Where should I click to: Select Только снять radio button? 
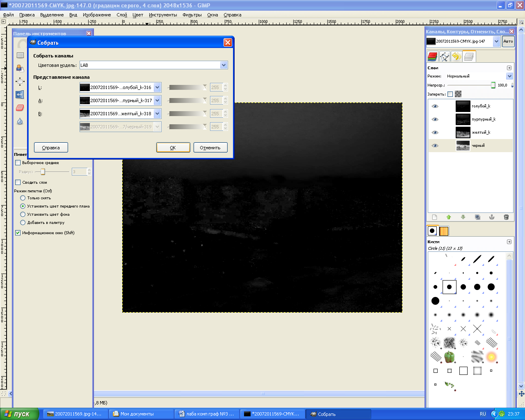coord(23,198)
